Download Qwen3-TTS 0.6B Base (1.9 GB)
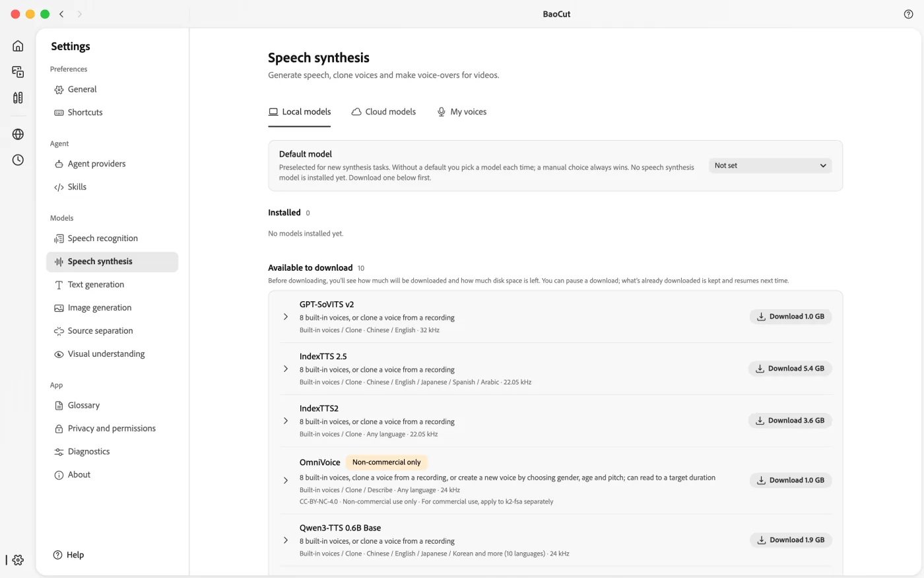Viewport: 924px width, 578px height. 791,540
